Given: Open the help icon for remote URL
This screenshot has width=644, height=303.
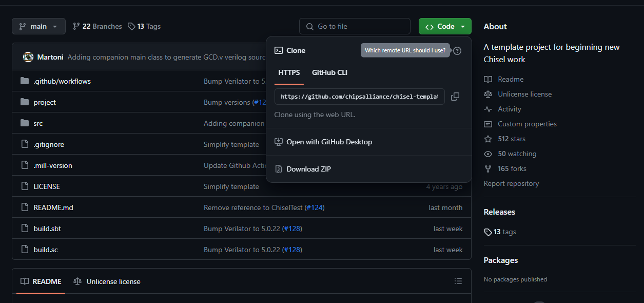Looking at the screenshot, I should pos(457,50).
